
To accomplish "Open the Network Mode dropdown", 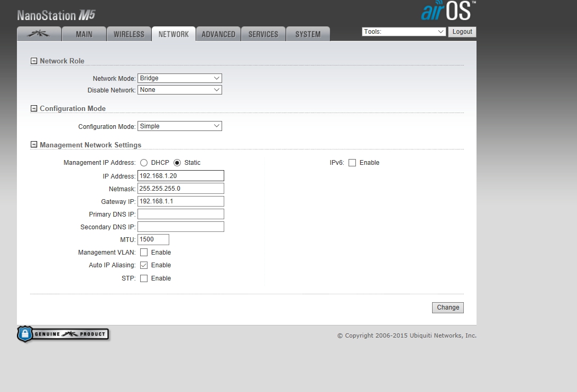I will click(x=179, y=78).
